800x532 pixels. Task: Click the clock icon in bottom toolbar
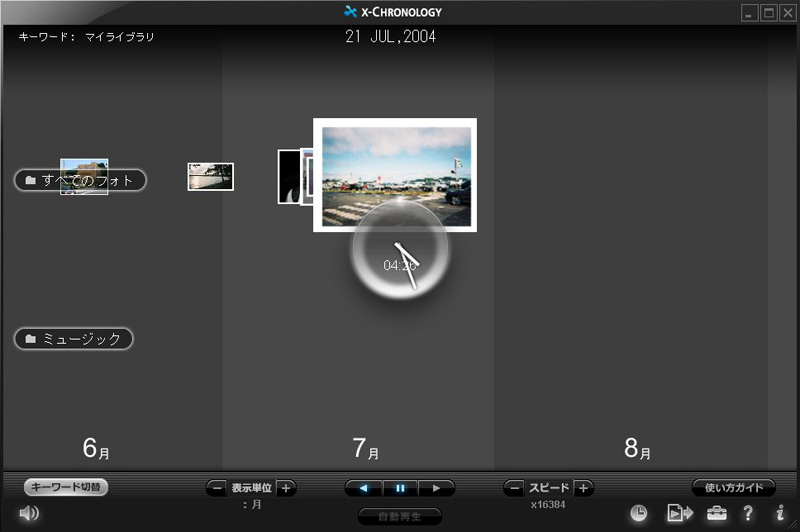pyautogui.click(x=638, y=514)
